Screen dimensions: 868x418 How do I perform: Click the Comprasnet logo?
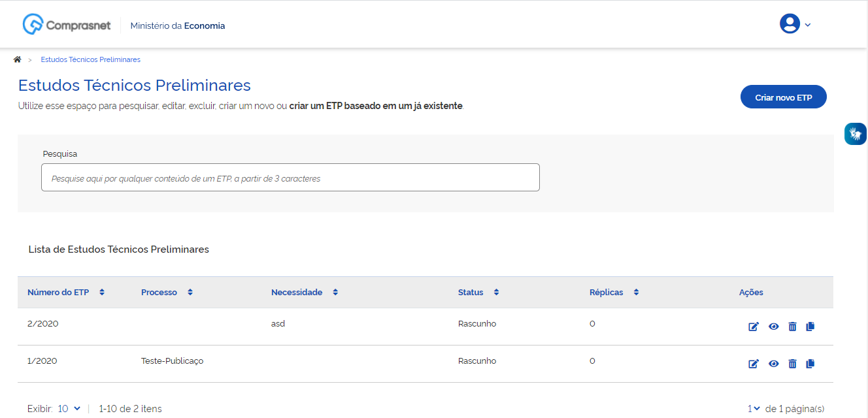click(x=67, y=25)
